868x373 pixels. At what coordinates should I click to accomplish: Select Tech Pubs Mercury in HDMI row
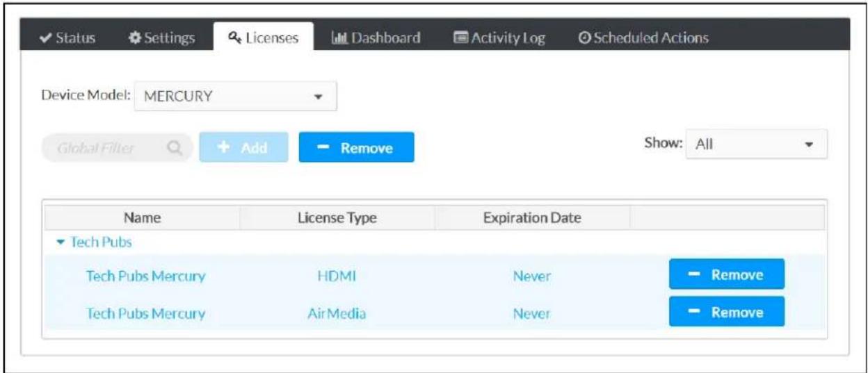click(145, 276)
